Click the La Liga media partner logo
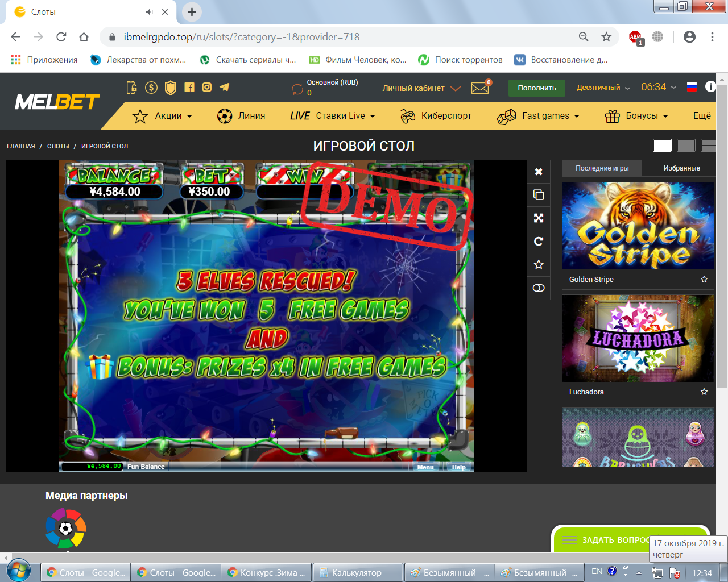This screenshot has height=582, width=728. [66, 529]
